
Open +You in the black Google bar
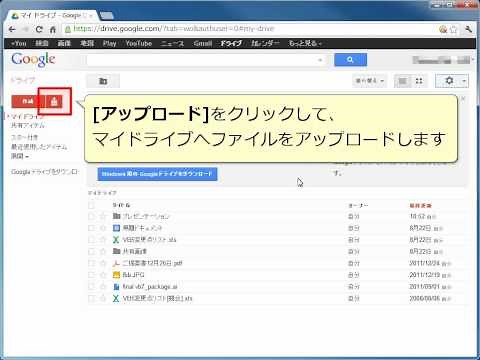[x=18, y=43]
